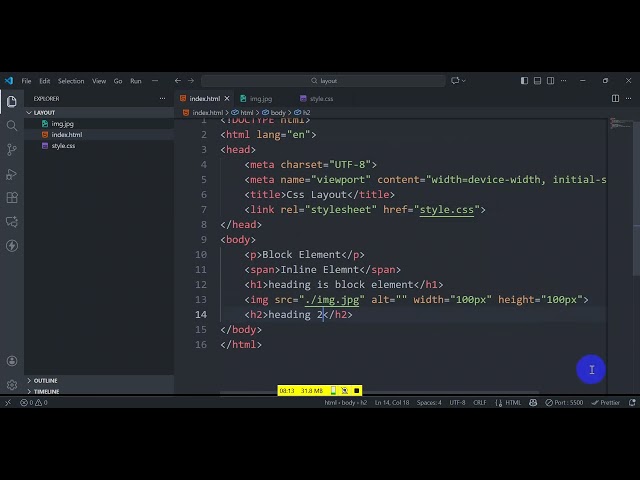Screen dimensions: 640x480
Task: Click the VS Code logo icon
Action: pyautogui.click(x=9, y=81)
